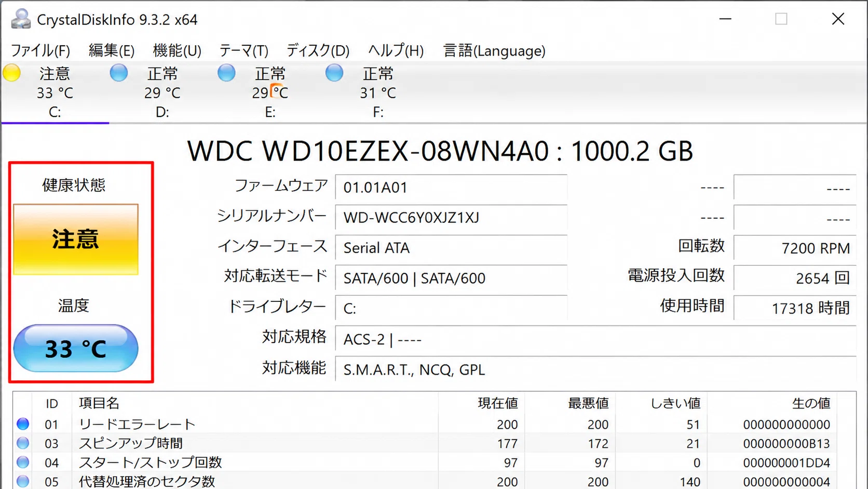
Task: Click the blue status dot on row 04
Action: pos(23,462)
